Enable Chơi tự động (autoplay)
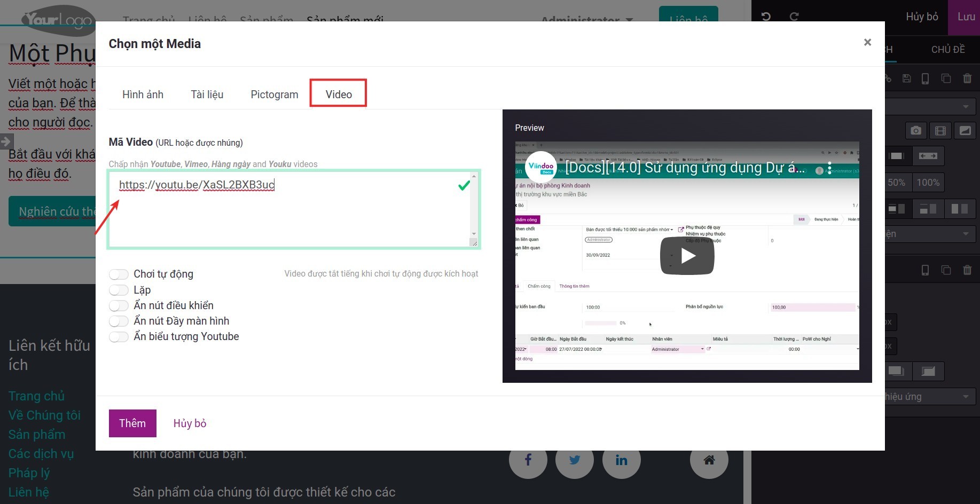This screenshot has width=980, height=504. point(119,274)
